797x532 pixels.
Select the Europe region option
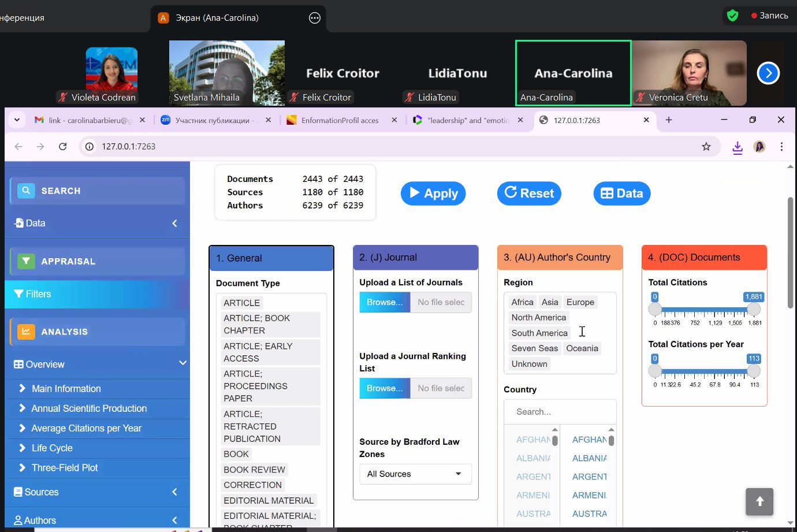click(580, 302)
